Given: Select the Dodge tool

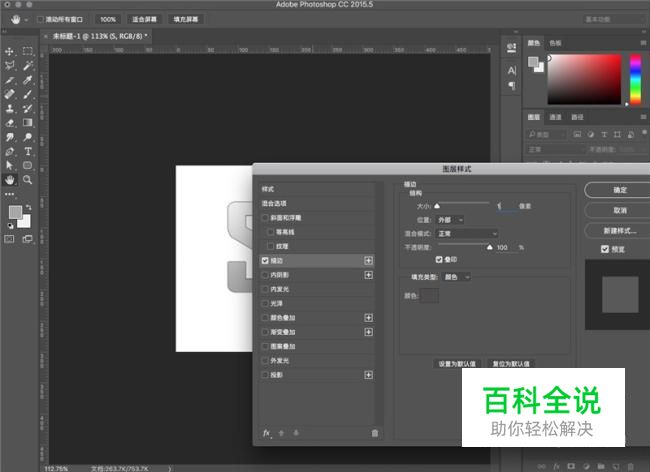Looking at the screenshot, I should [x=27, y=137].
